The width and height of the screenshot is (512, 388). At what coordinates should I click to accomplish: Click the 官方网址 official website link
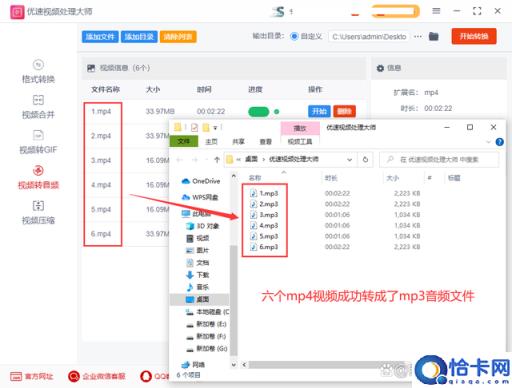[x=32, y=376]
